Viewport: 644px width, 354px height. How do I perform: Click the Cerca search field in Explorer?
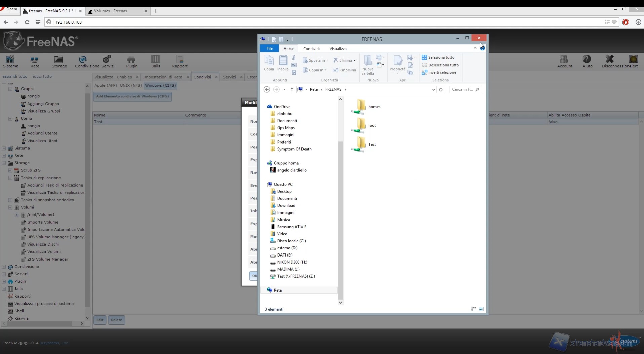click(462, 90)
